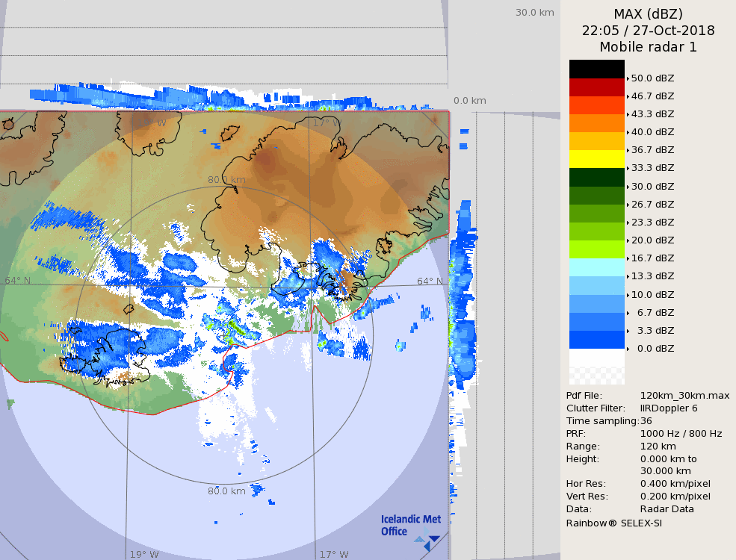Choose the dark red 46.7 dBZ swatch

tap(596, 87)
